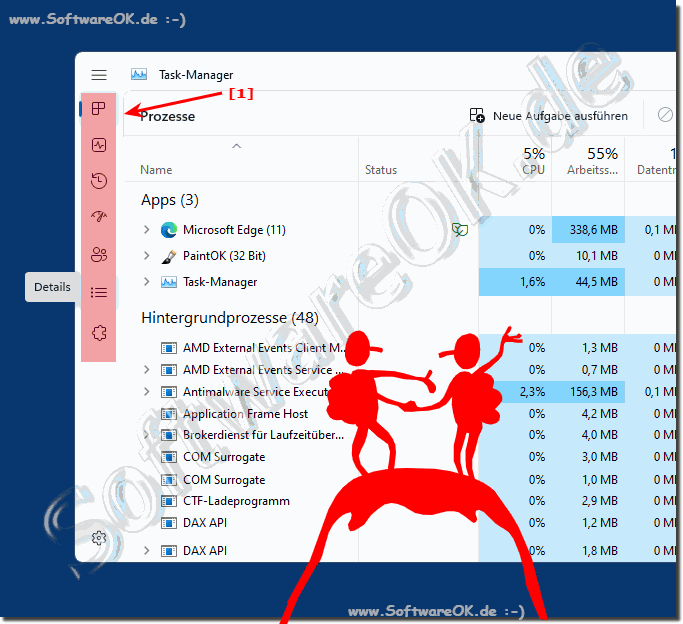This screenshot has height=624, width=683.
Task: Click the 44,5 MB memory cell
Action: click(x=588, y=282)
